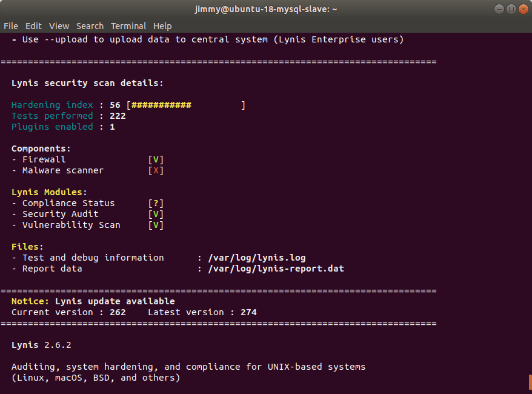Open the Edit menu
Viewport: 532px width, 394px height.
click(x=33, y=26)
